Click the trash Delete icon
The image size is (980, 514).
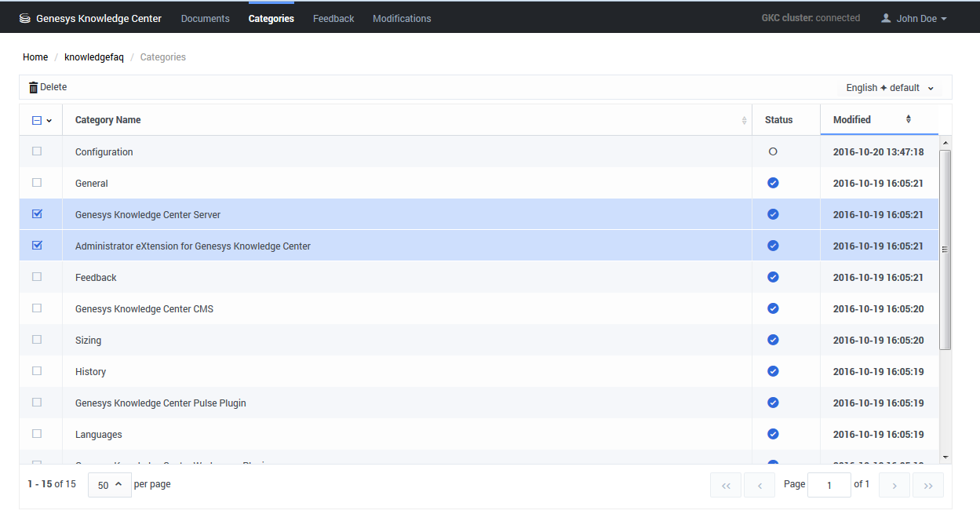coord(33,88)
